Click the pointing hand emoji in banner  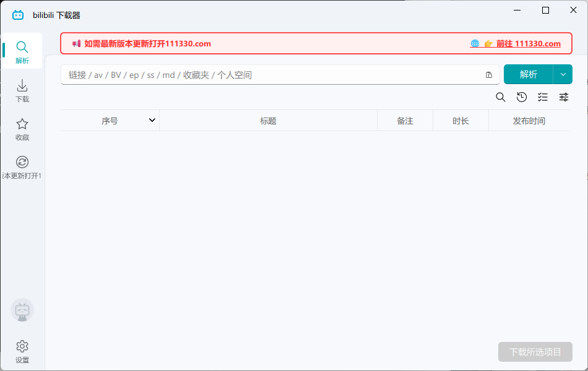[x=488, y=44]
